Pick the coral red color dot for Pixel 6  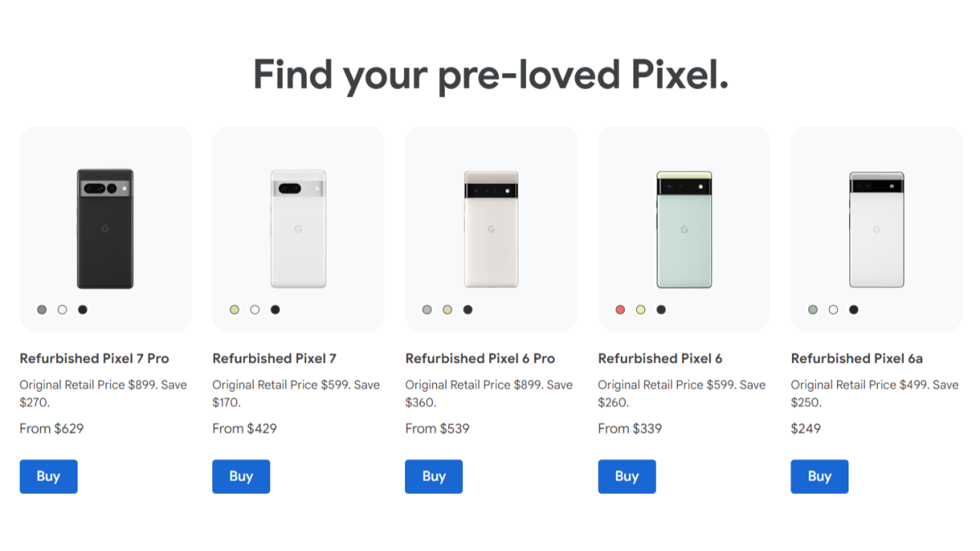pyautogui.click(x=619, y=309)
